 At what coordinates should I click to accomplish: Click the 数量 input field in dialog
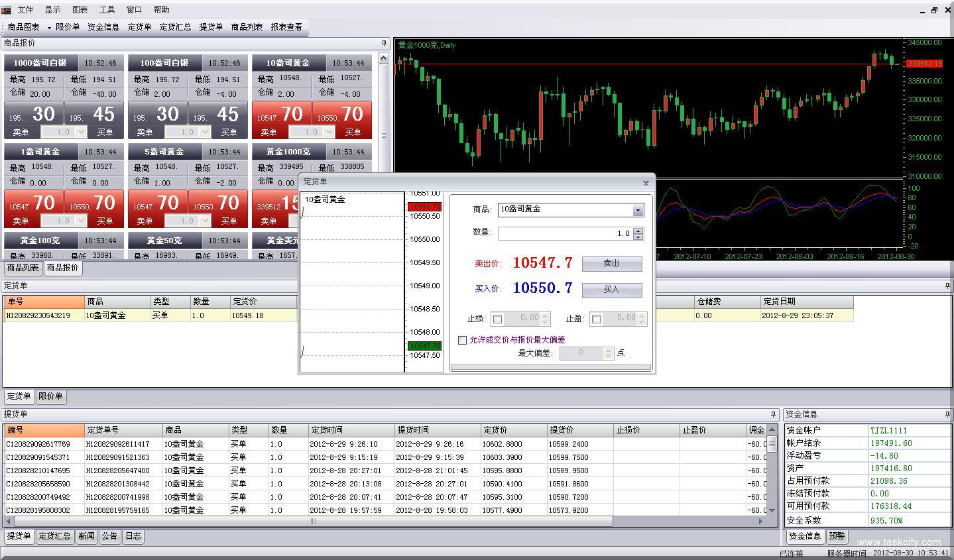566,233
